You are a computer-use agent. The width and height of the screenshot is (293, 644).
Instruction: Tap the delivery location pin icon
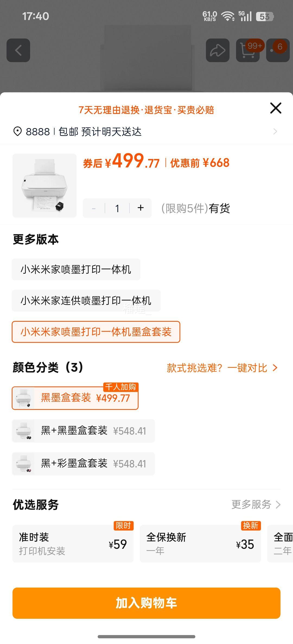click(x=18, y=132)
